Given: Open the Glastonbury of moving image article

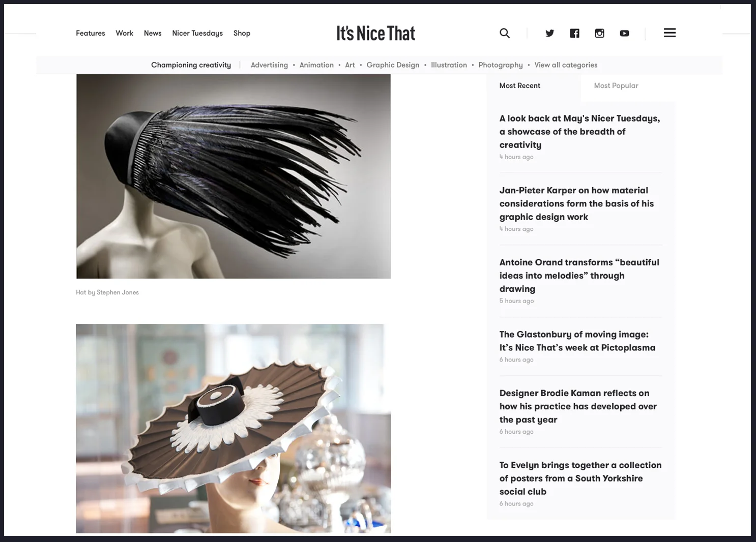Looking at the screenshot, I should [577, 341].
